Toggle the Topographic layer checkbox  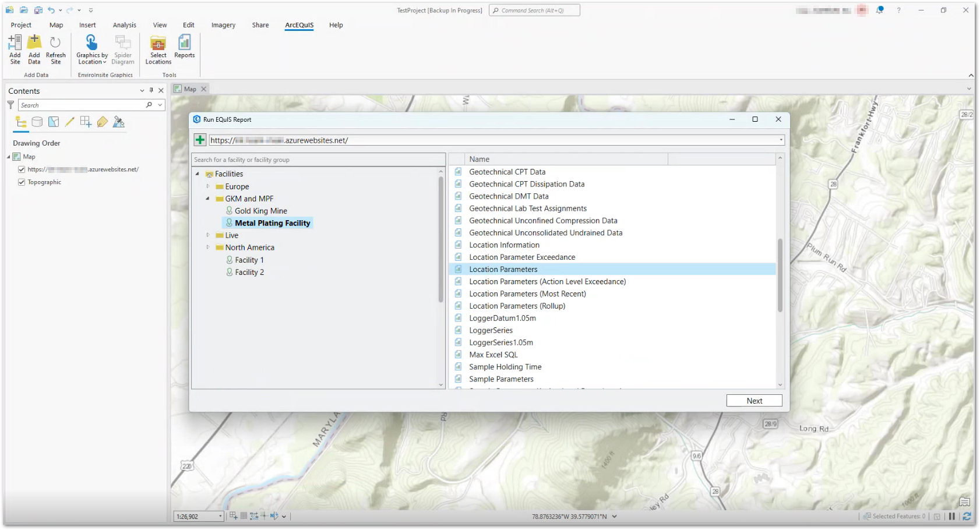[22, 182]
